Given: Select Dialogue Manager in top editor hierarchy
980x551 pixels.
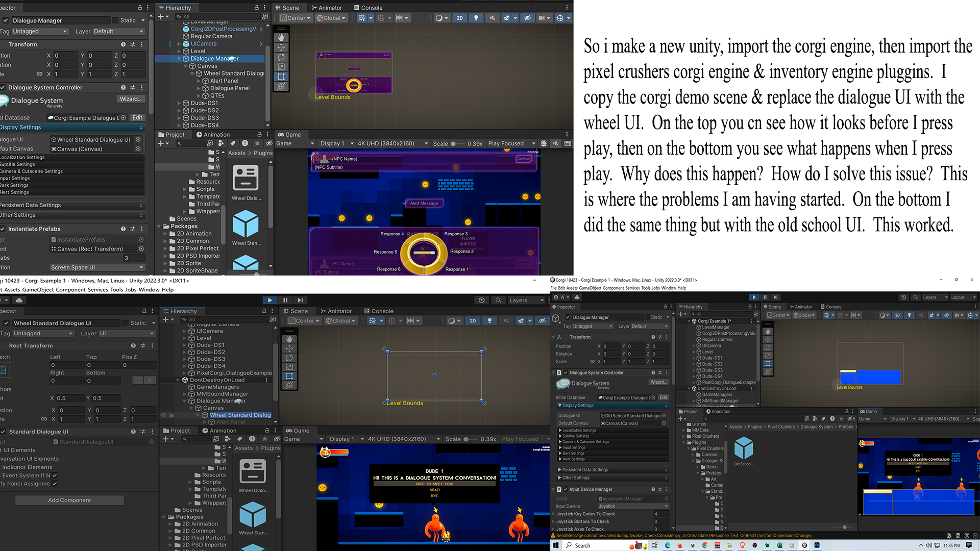Looking at the screenshot, I should (x=214, y=59).
